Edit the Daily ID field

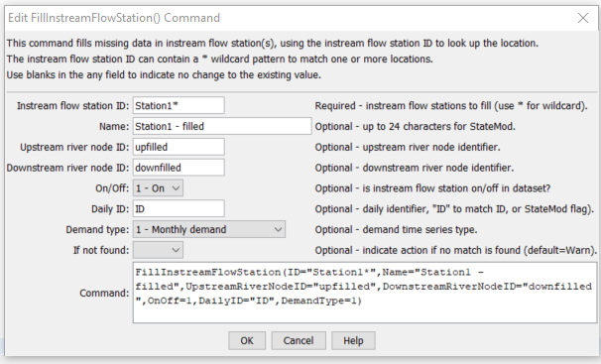point(179,209)
